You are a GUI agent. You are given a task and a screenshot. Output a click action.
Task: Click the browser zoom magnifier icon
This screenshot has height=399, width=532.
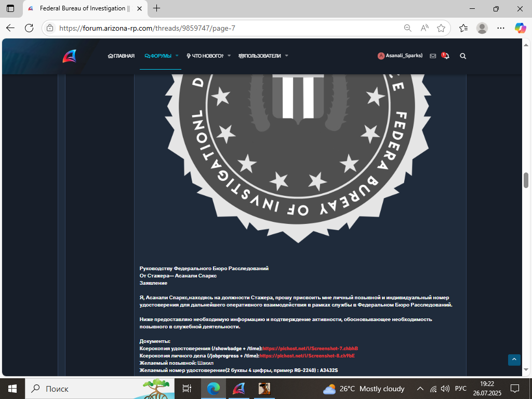(408, 28)
